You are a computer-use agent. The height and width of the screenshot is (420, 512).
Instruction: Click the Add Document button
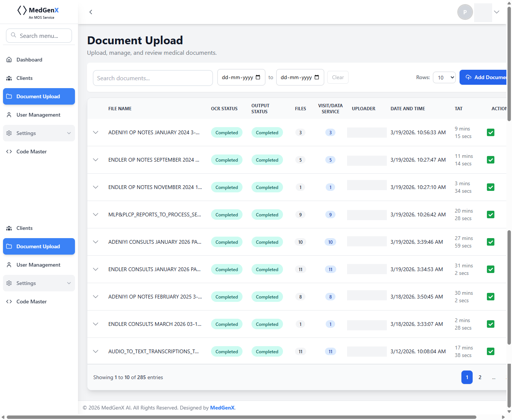(x=487, y=77)
